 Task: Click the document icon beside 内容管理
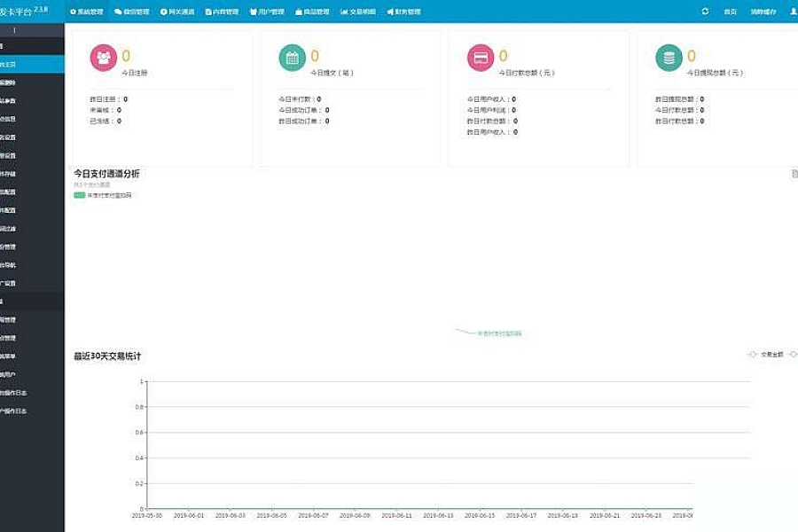coord(208,12)
